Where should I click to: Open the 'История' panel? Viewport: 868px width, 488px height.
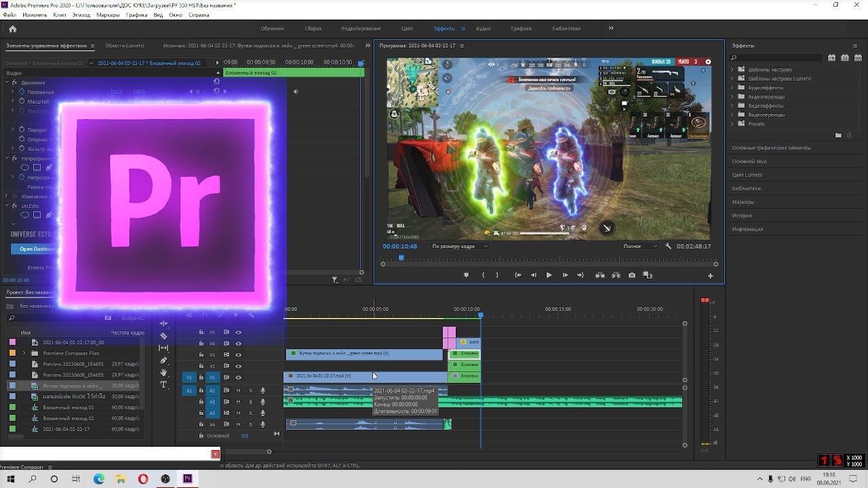click(742, 216)
